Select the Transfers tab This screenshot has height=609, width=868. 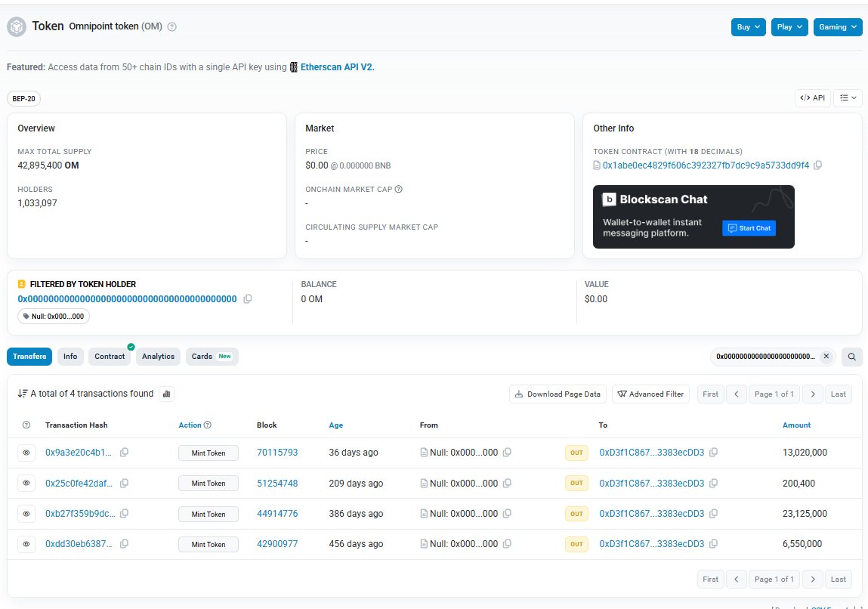click(29, 357)
